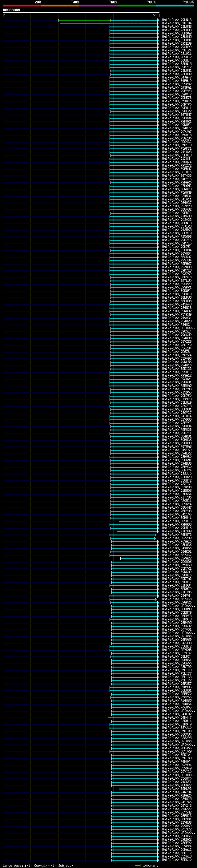This screenshot has width=197, height=868.
Task: Select the UniRef100_C0SUJ6 hit
Action: pyautogui.click(x=176, y=521)
